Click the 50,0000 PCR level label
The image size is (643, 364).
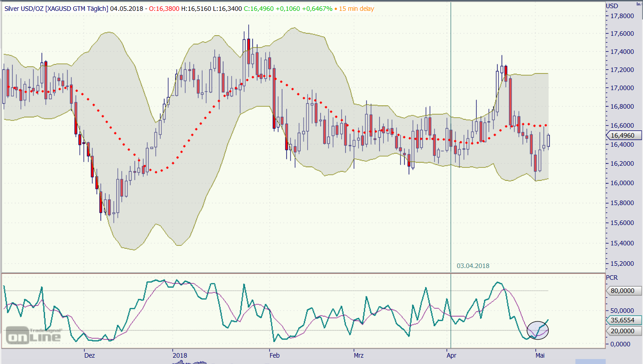pos(622,311)
